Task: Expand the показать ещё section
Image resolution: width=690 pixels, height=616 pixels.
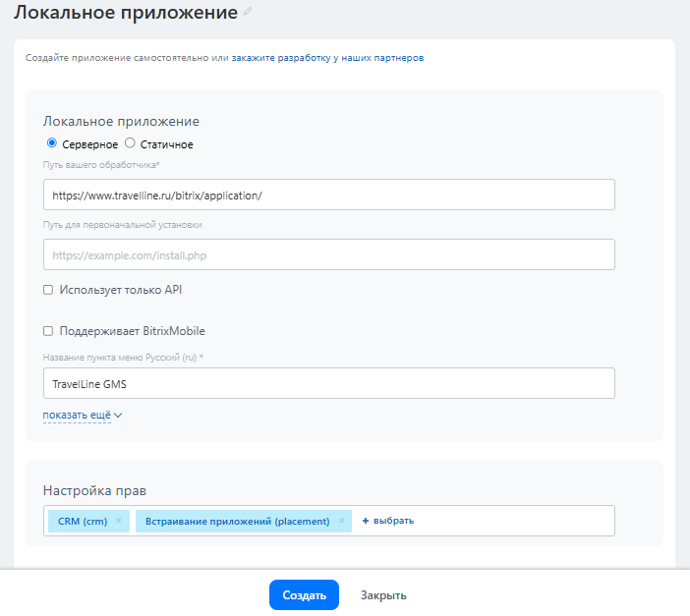Action: point(83,415)
